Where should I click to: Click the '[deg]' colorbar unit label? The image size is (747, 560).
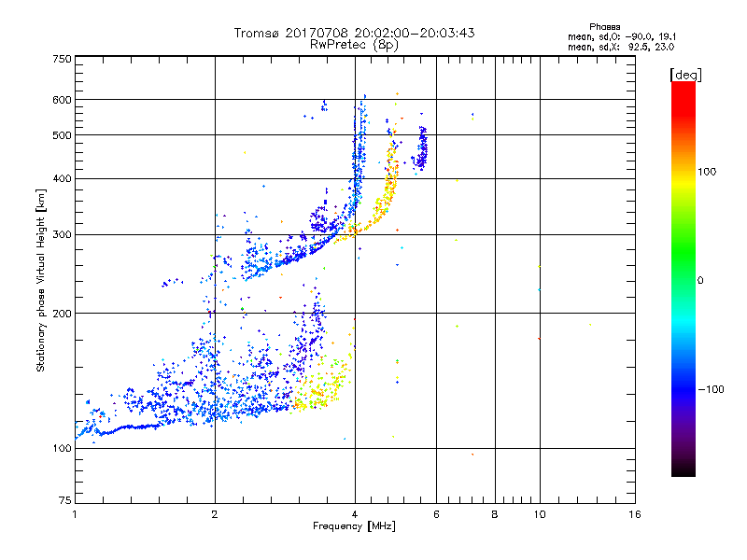click(685, 75)
